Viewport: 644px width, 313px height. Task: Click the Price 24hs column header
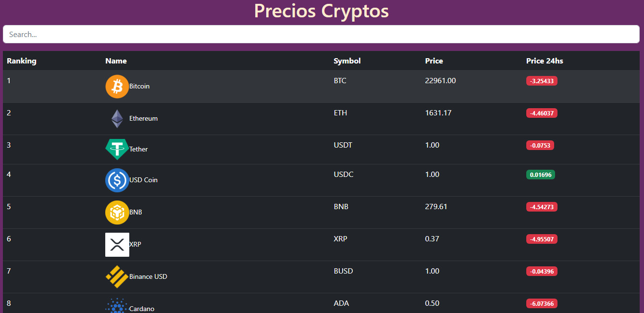coord(545,61)
